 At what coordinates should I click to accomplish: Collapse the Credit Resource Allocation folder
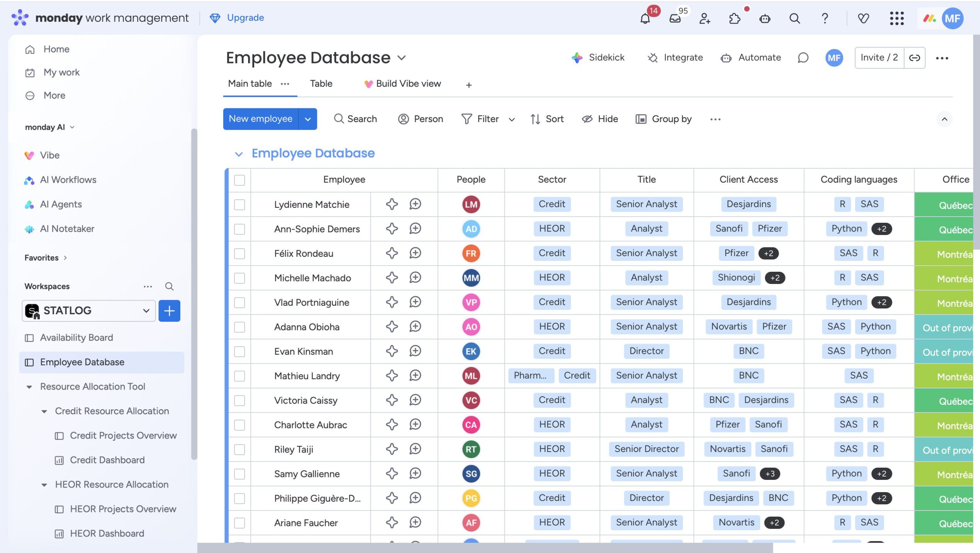[x=44, y=411]
